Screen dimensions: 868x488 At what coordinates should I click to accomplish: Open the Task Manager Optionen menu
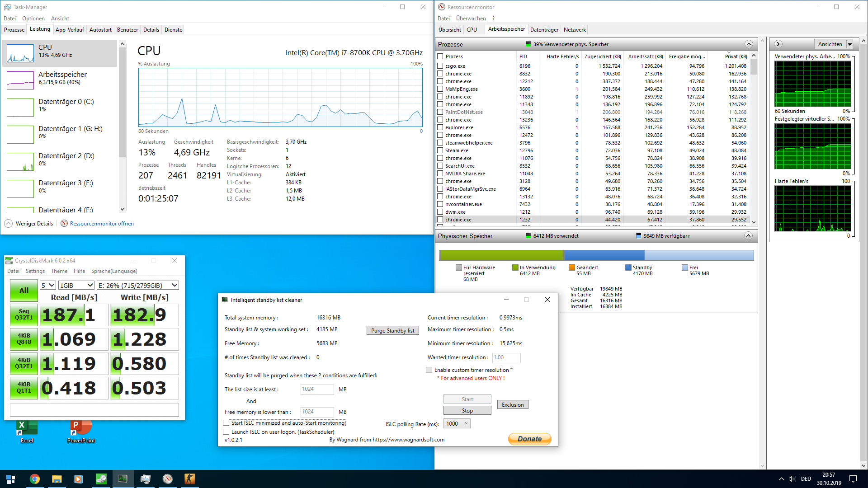pyautogui.click(x=33, y=19)
